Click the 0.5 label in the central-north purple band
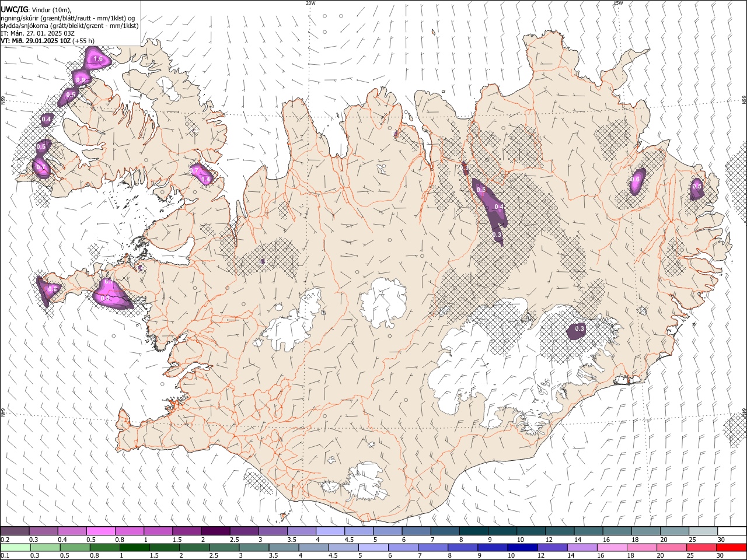The height and width of the screenshot is (560, 747). (481, 190)
